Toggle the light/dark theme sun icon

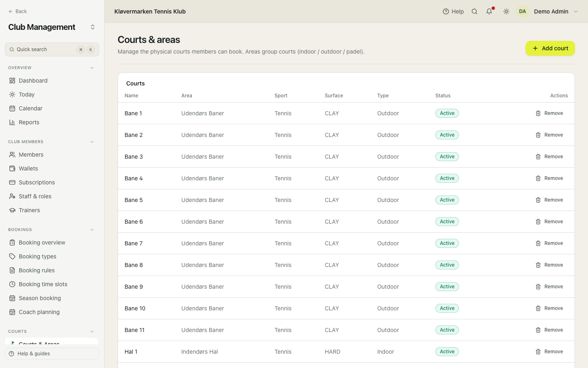(506, 11)
